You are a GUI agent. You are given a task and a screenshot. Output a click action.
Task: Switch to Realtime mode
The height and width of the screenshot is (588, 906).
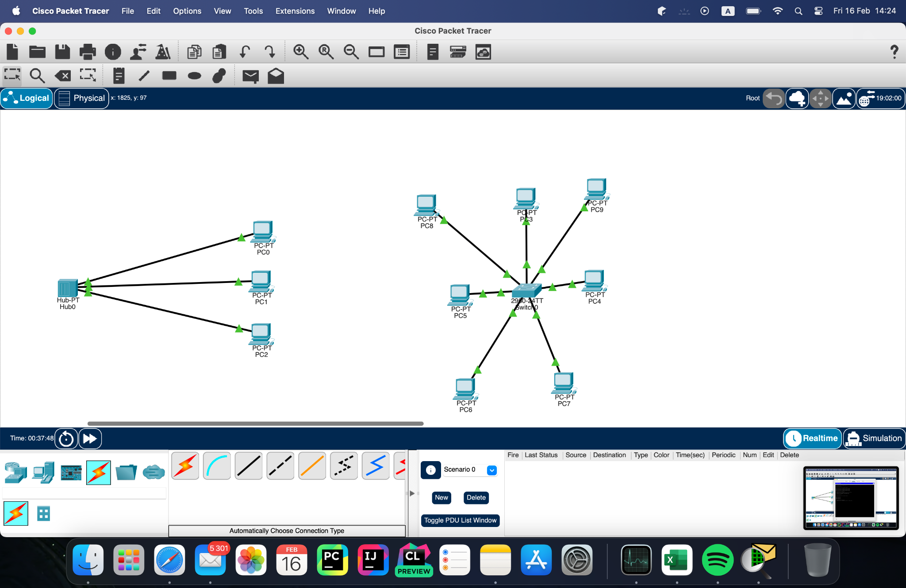click(813, 439)
